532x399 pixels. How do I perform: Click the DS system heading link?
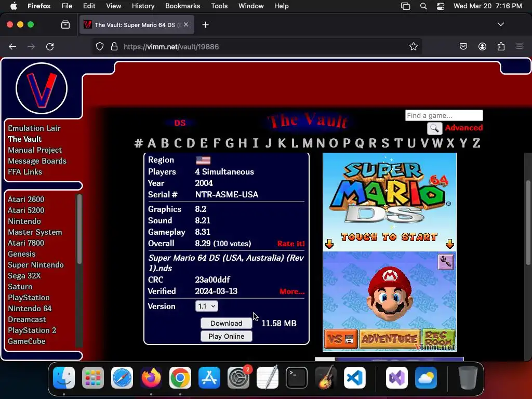180,123
